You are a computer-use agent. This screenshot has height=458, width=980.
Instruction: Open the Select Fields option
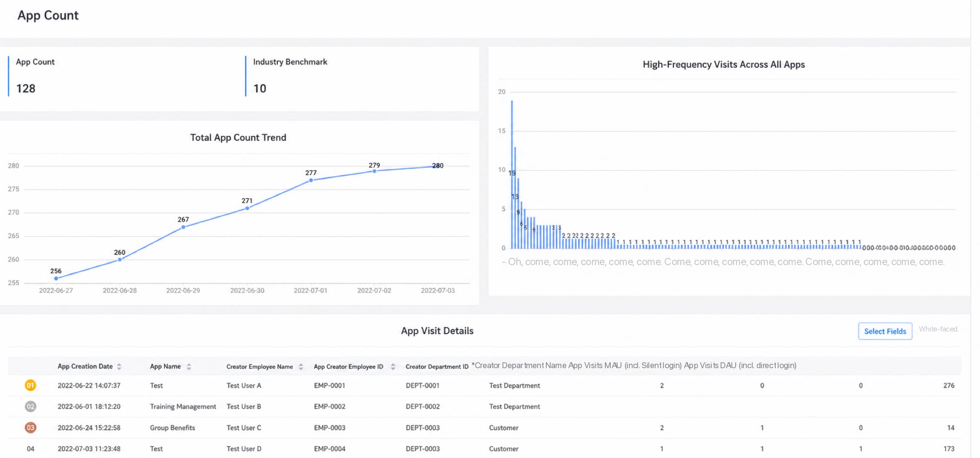pos(885,331)
